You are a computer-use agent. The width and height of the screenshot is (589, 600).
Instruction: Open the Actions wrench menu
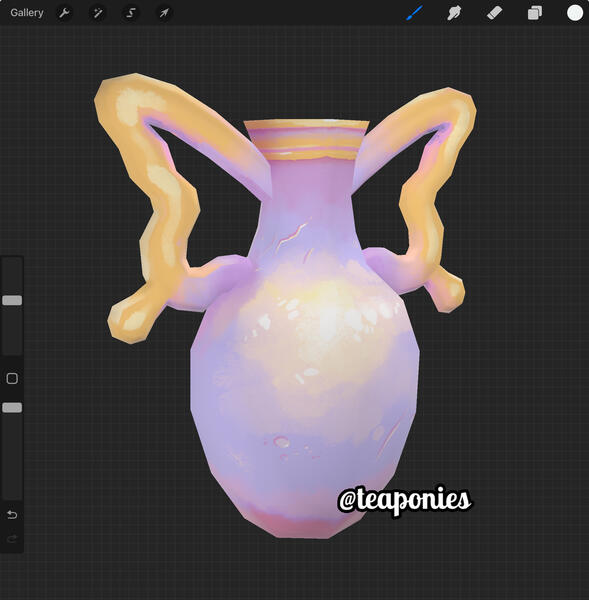coord(64,13)
